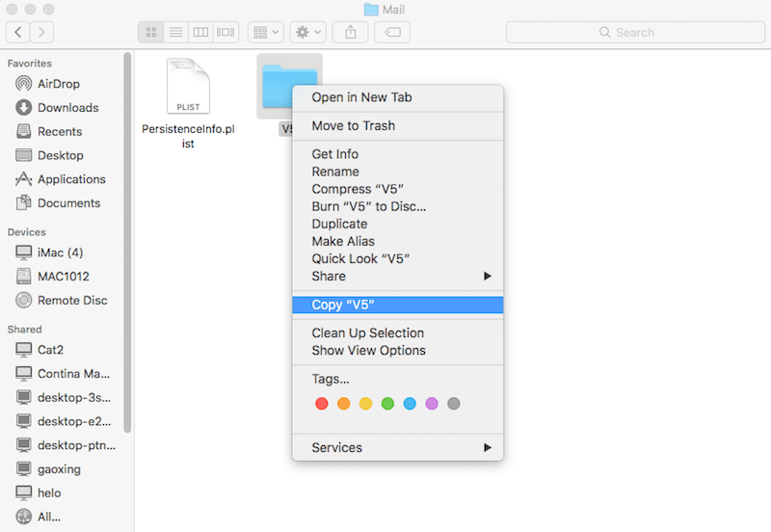This screenshot has width=771, height=532.
Task: Expand the Share submenu
Action: [397, 276]
